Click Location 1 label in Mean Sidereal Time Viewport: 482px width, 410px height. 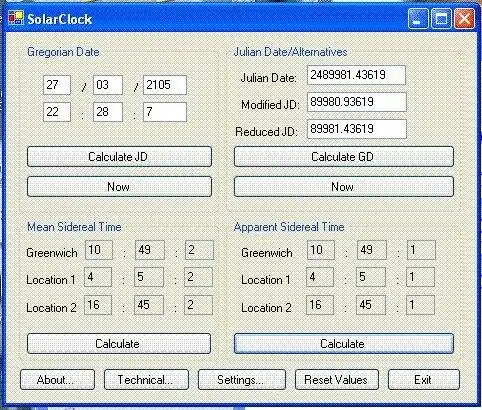tap(51, 280)
